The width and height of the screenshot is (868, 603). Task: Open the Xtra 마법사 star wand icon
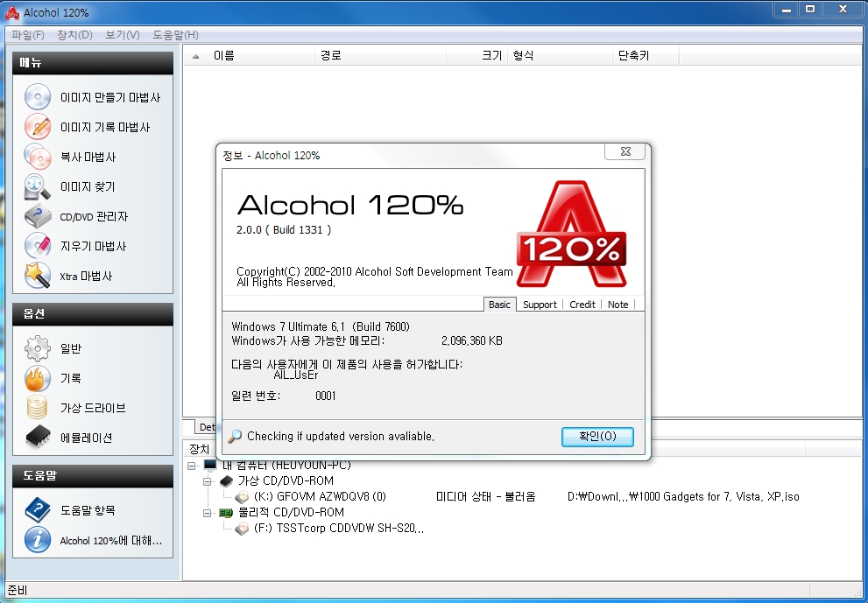click(37, 276)
